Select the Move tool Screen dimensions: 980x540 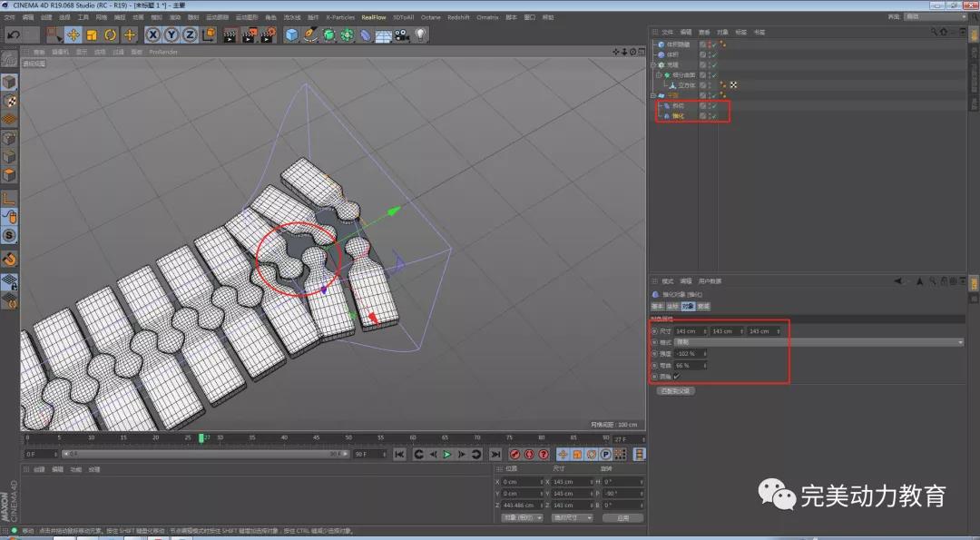(73, 34)
